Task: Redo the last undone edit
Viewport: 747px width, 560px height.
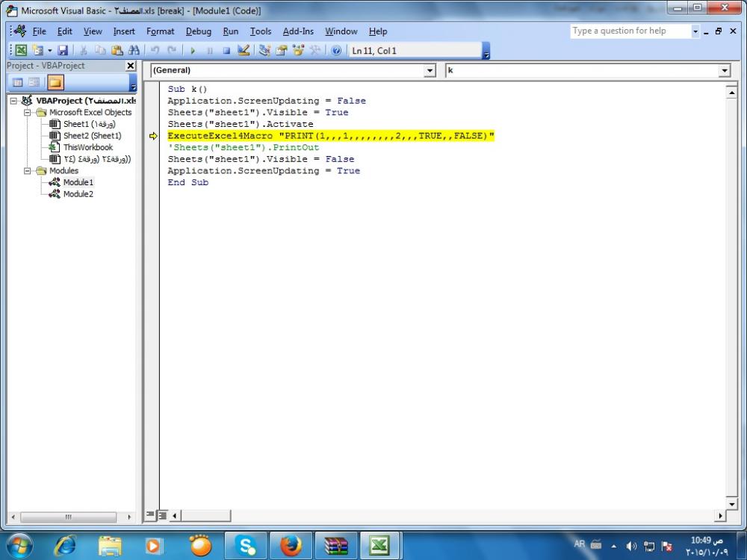Action: click(172, 50)
